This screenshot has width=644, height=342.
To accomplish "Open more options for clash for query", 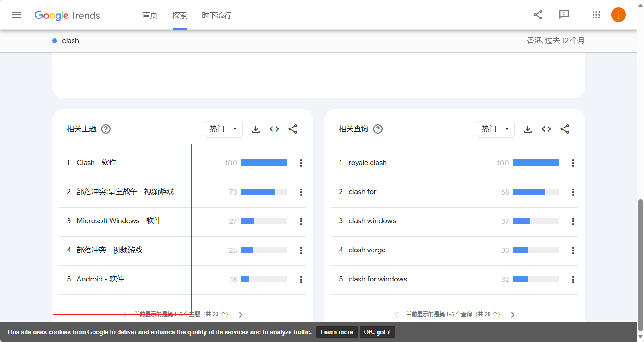I will tap(573, 192).
